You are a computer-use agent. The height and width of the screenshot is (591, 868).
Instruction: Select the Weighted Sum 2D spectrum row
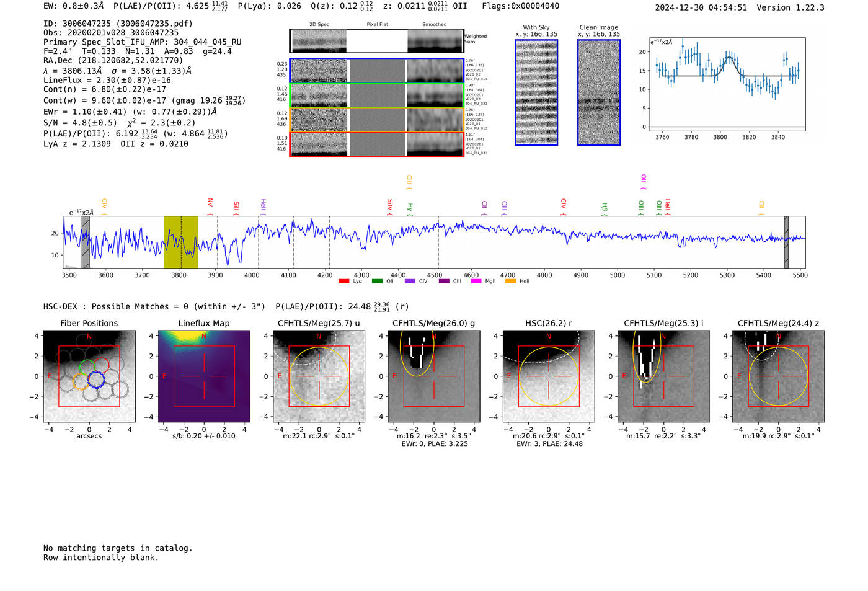click(x=377, y=41)
